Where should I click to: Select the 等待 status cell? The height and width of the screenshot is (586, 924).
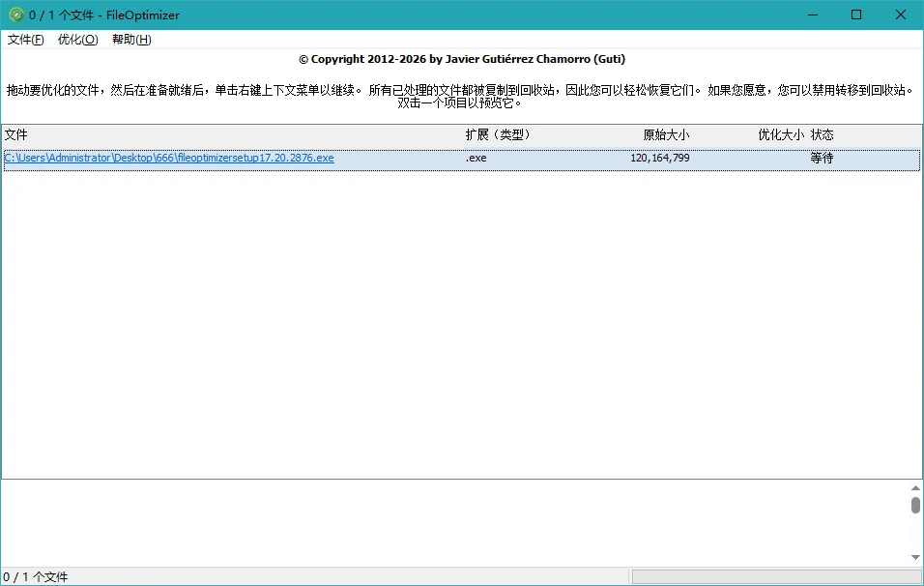click(x=822, y=158)
